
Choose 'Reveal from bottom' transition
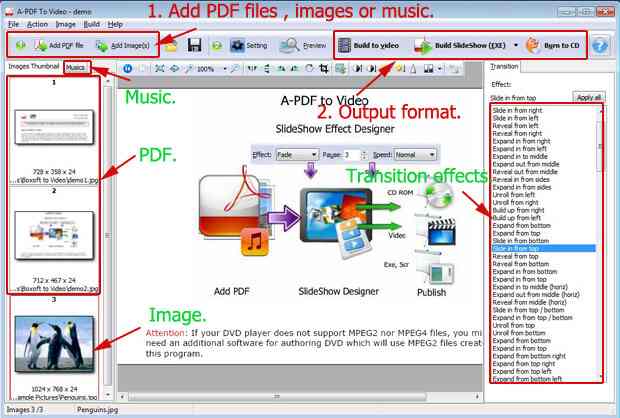pos(520,264)
